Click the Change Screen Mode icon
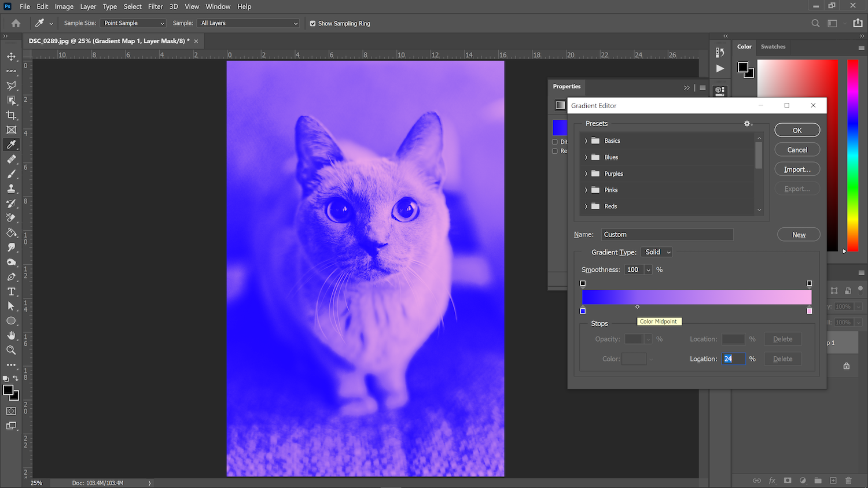 (x=11, y=426)
